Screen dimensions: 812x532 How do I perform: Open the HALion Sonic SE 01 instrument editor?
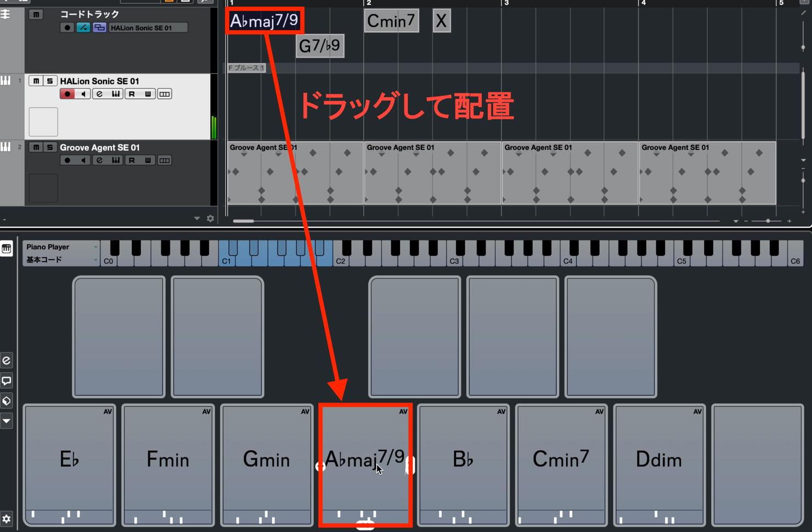116,94
